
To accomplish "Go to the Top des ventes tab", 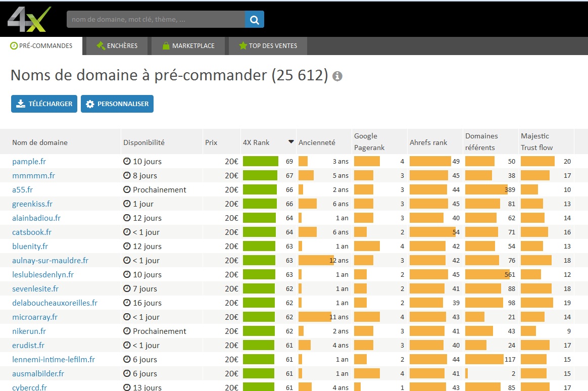I will [268, 46].
